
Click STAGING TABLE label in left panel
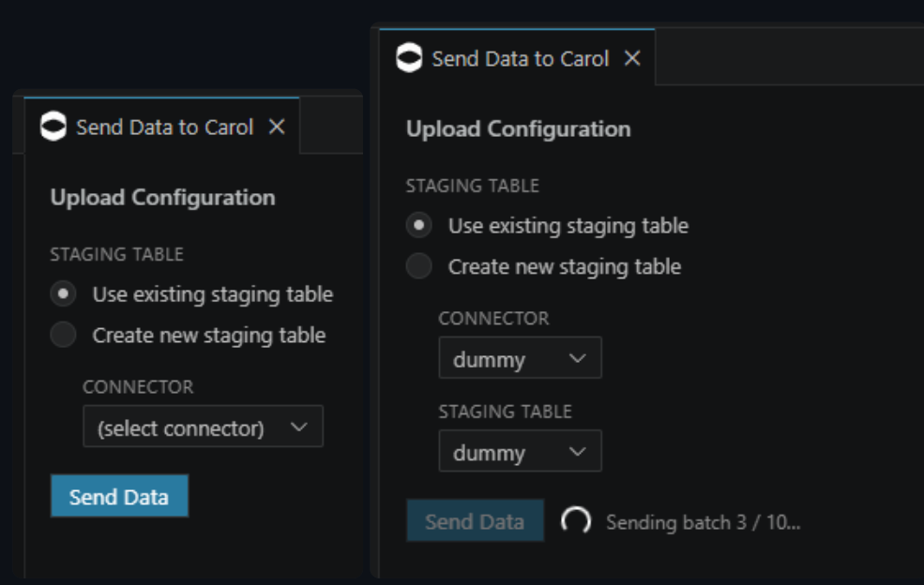click(116, 254)
